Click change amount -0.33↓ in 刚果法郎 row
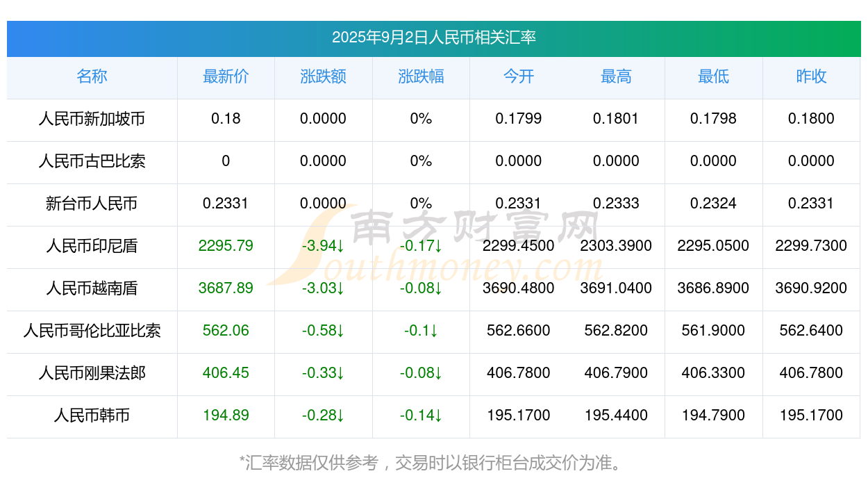The height and width of the screenshot is (485, 868). click(x=323, y=373)
